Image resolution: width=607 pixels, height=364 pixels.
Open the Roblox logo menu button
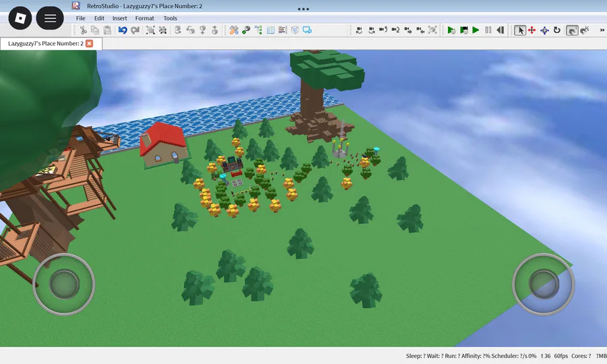coord(20,18)
